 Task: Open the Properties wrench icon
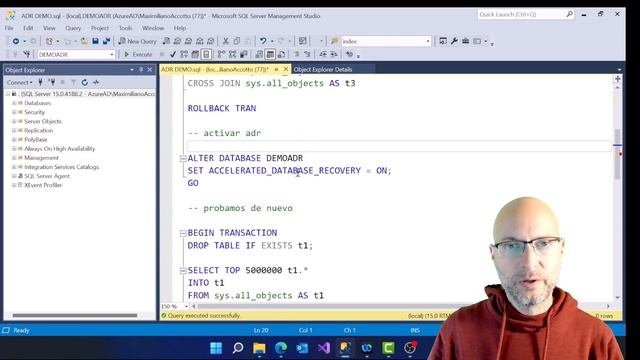[454, 41]
